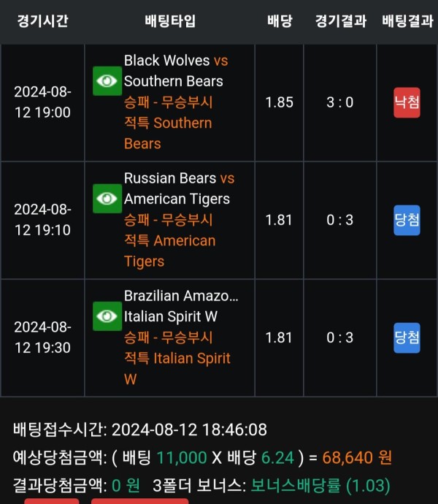Image resolution: width=438 pixels, height=504 pixels.
Task: Select the 배팅결과 column header
Action: pyautogui.click(x=407, y=21)
